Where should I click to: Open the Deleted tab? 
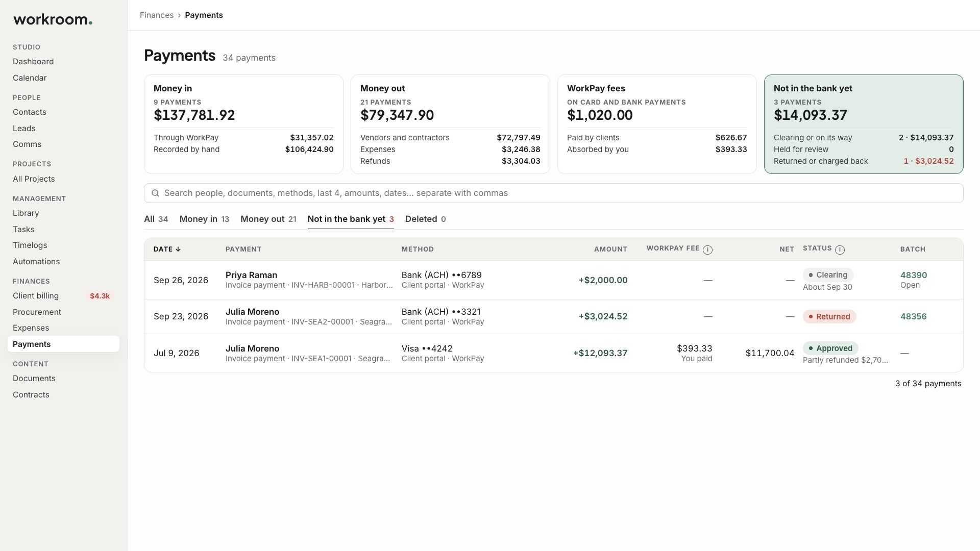click(x=425, y=219)
